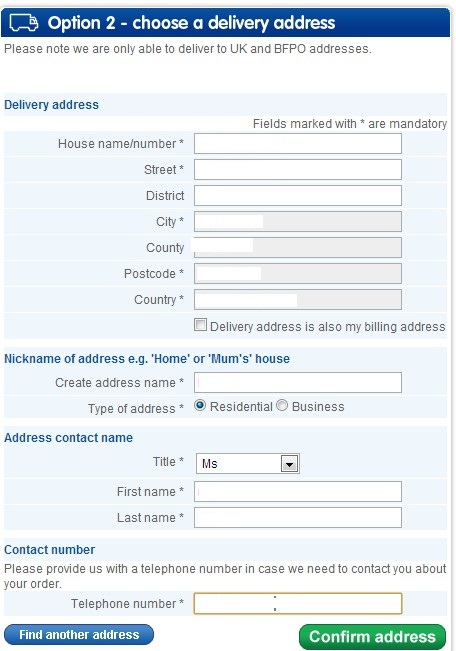Confirm address with the green button
The width and height of the screenshot is (456, 651).
coord(372,637)
